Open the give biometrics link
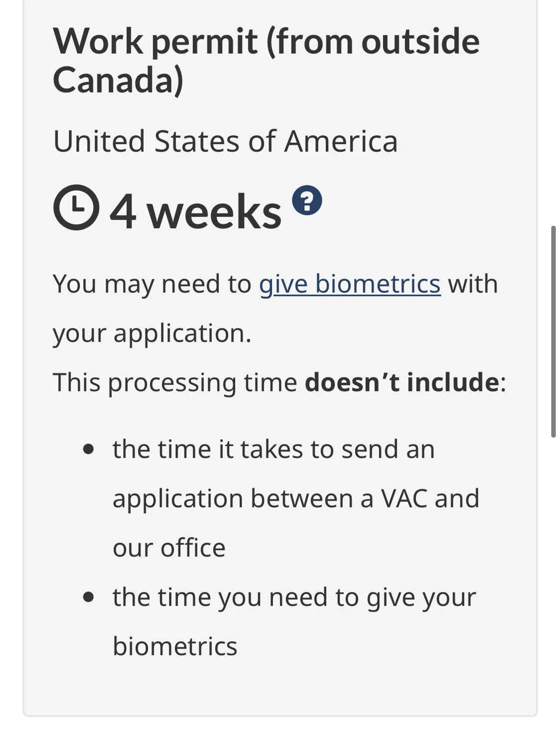This screenshot has height=742, width=560. tap(350, 284)
